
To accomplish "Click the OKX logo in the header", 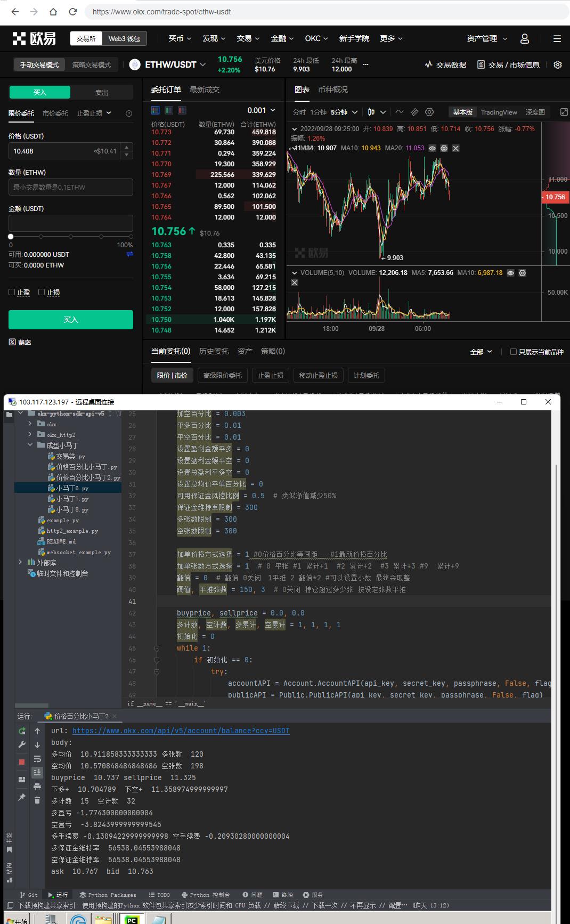I will click(34, 38).
